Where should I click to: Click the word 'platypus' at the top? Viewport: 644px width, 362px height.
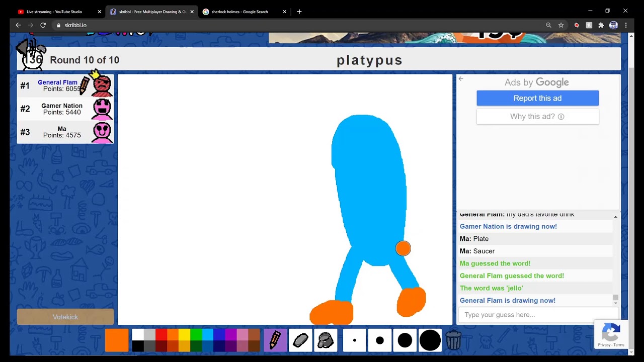coord(370,60)
